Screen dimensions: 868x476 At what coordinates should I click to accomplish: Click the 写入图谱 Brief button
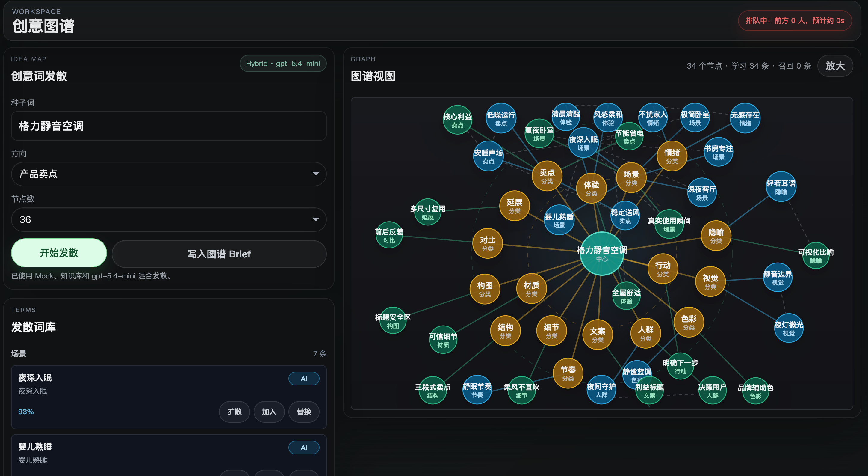click(x=219, y=254)
